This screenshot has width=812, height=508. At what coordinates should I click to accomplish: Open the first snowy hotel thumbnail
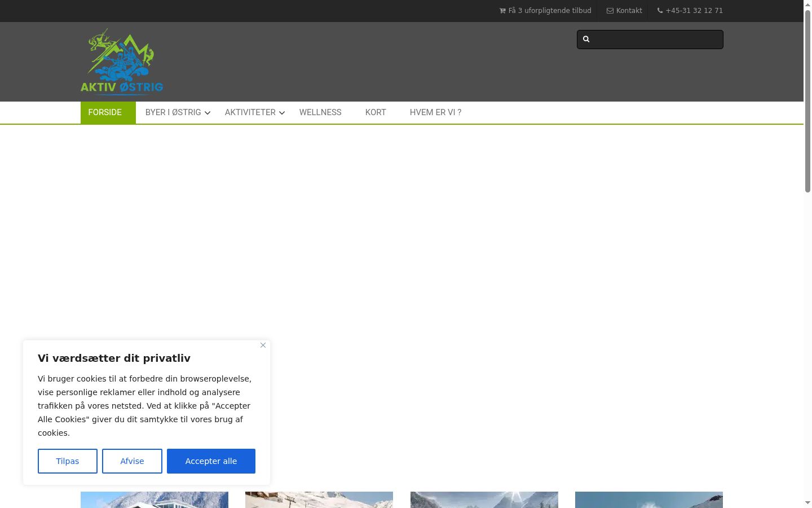(x=155, y=500)
